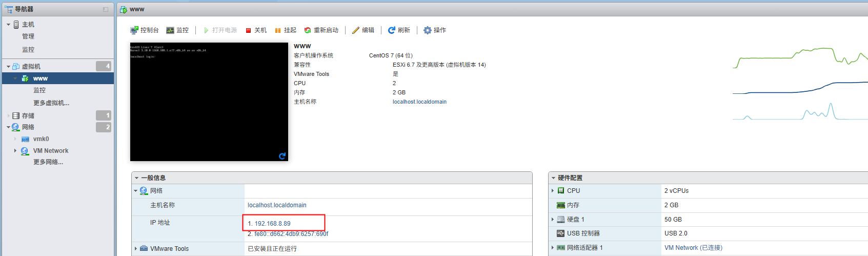Select VM Network in navigator
Viewport: 868px width, 256px height.
click(x=51, y=151)
